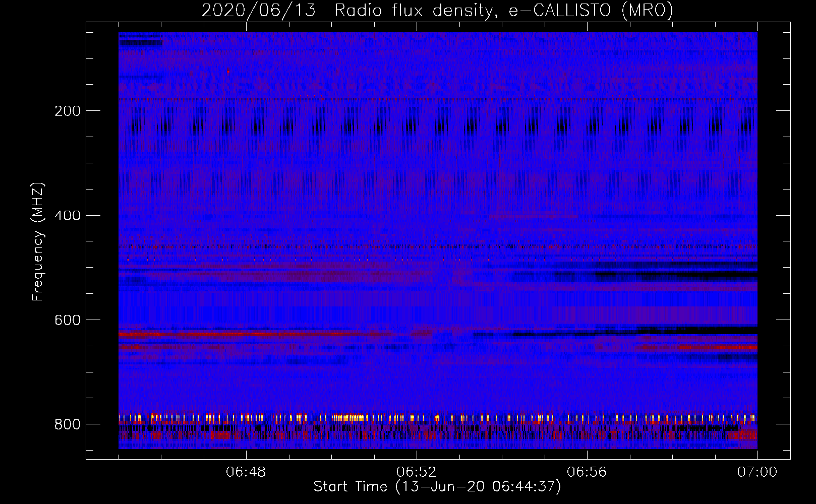Click the 06:52 time tick label
The height and width of the screenshot is (504, 816).
[x=417, y=472]
